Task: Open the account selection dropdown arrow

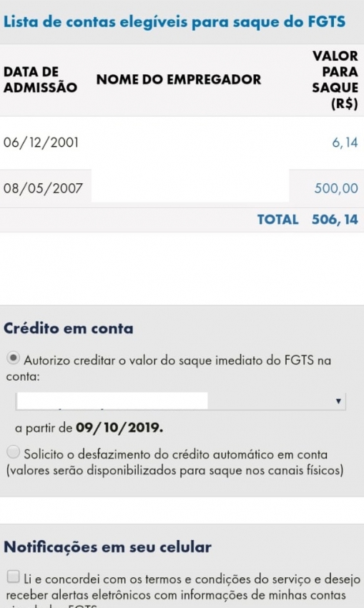Action: point(338,401)
